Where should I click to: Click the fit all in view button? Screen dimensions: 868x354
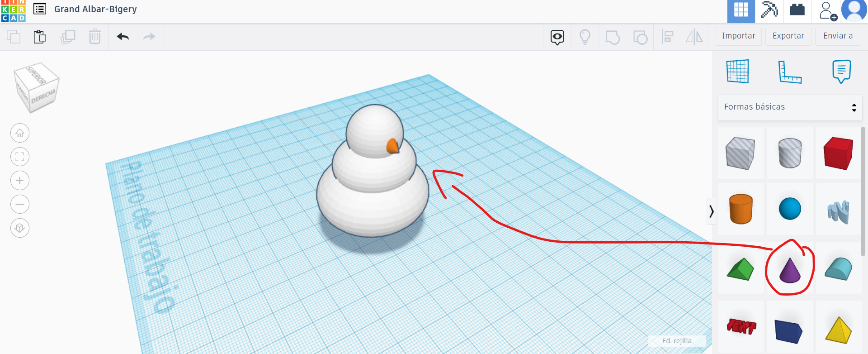20,157
